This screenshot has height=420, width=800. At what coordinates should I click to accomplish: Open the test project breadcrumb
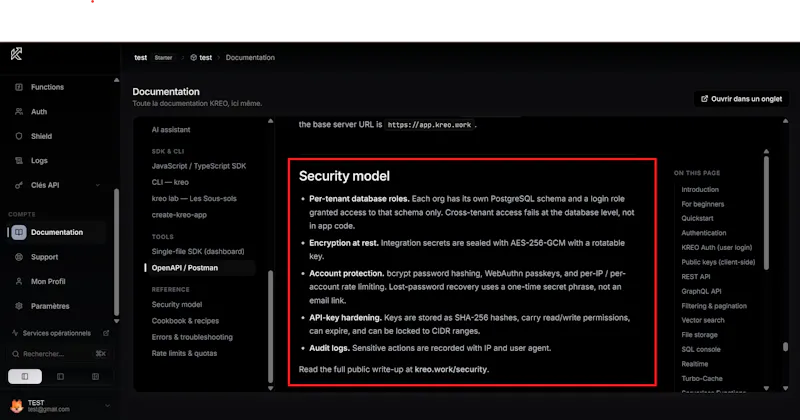(x=206, y=58)
